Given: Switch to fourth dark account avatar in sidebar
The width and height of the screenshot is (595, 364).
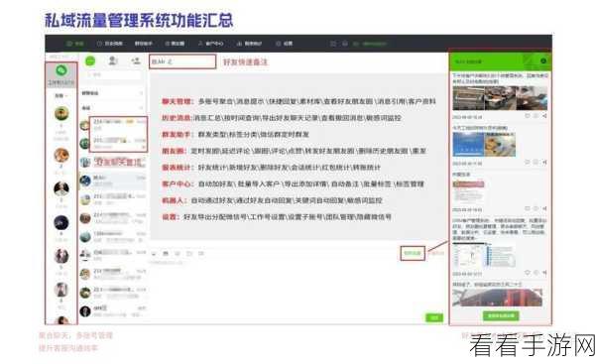Looking at the screenshot, I should [61, 222].
